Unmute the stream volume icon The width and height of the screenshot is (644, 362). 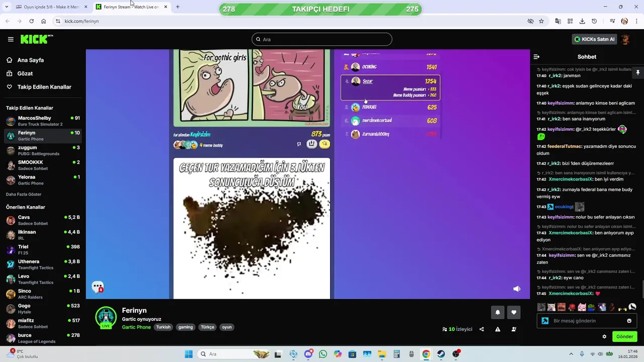(x=517, y=289)
